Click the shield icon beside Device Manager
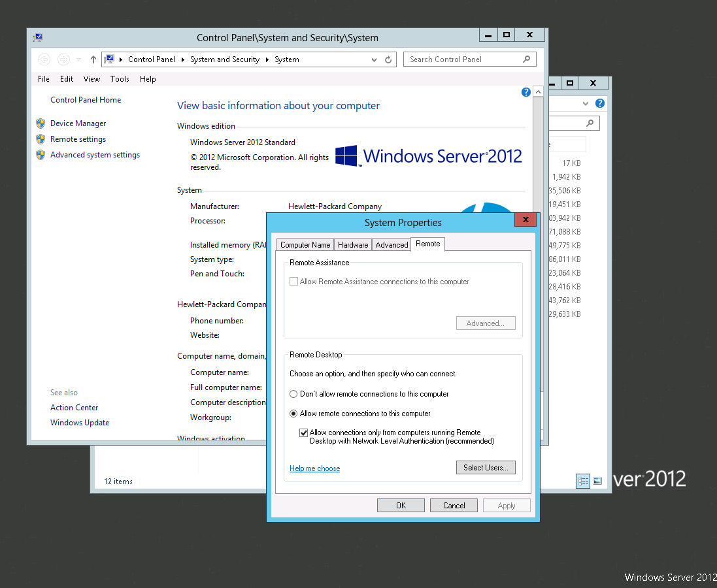717x588 pixels. point(41,123)
